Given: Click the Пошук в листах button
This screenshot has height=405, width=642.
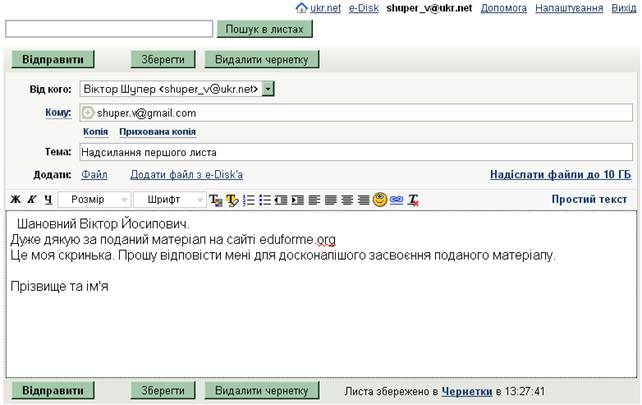Looking at the screenshot, I should coord(264,29).
